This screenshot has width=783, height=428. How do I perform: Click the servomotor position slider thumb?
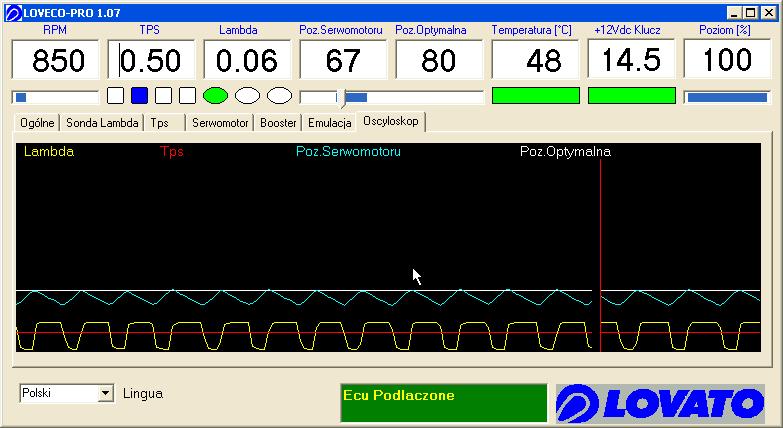pyautogui.click(x=341, y=98)
